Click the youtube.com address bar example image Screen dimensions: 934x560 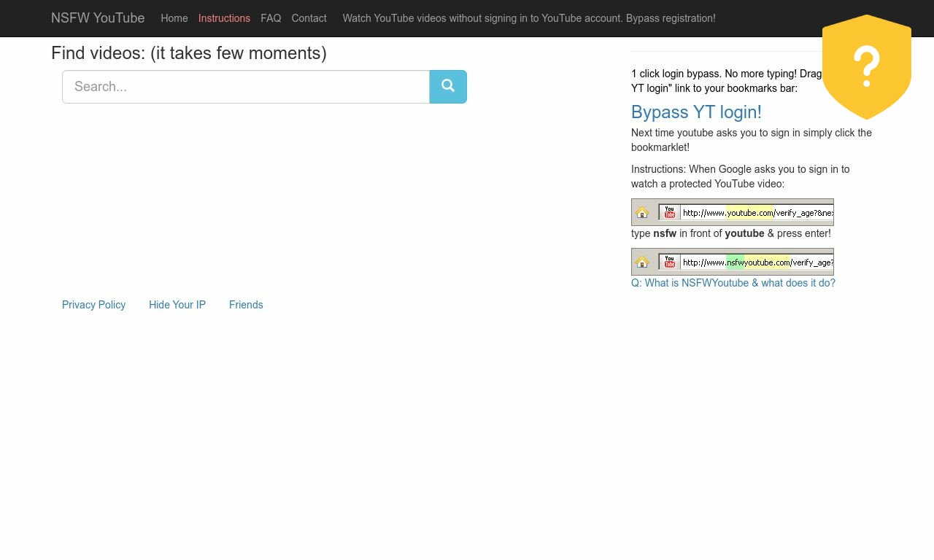point(733,212)
